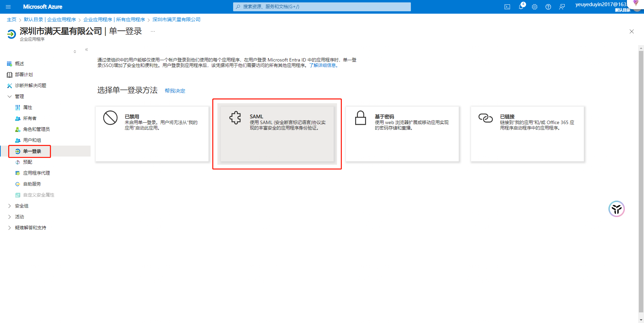Expand the 活动 section
Viewport: 644px width, 323px height.
point(10,217)
